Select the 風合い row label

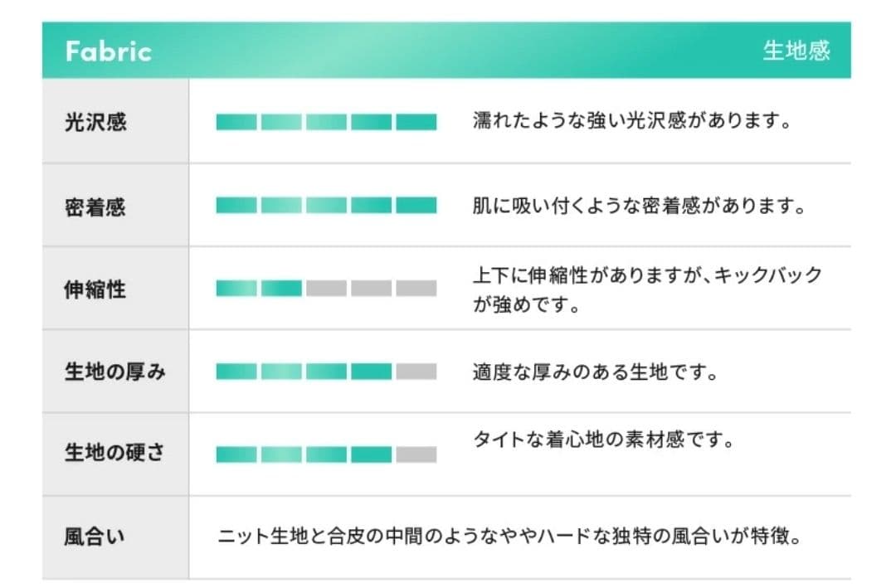[x=95, y=537]
